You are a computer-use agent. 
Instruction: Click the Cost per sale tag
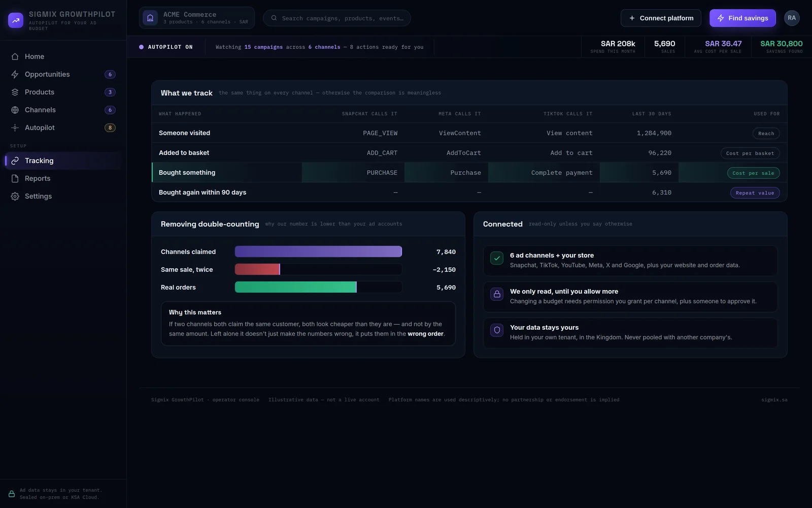tap(753, 173)
